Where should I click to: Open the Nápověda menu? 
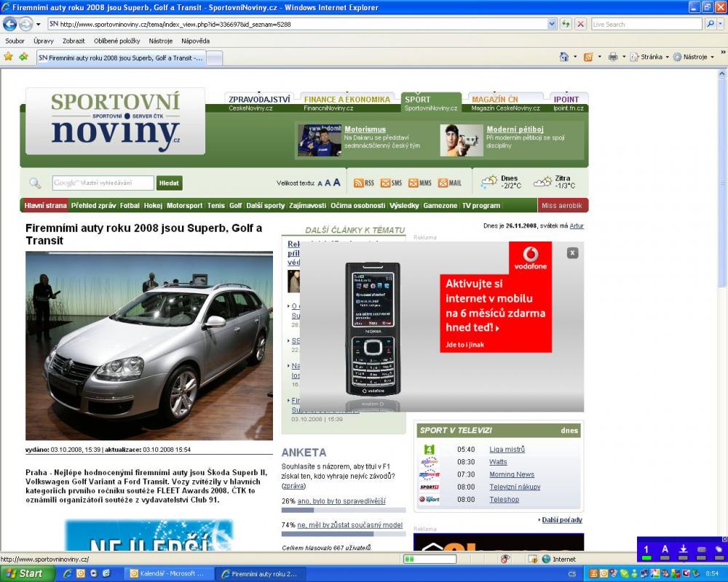click(x=195, y=41)
